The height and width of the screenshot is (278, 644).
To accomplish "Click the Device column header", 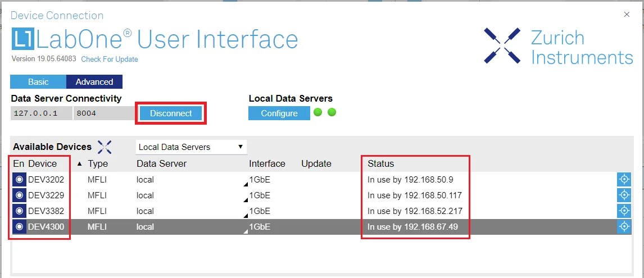I will (x=42, y=164).
